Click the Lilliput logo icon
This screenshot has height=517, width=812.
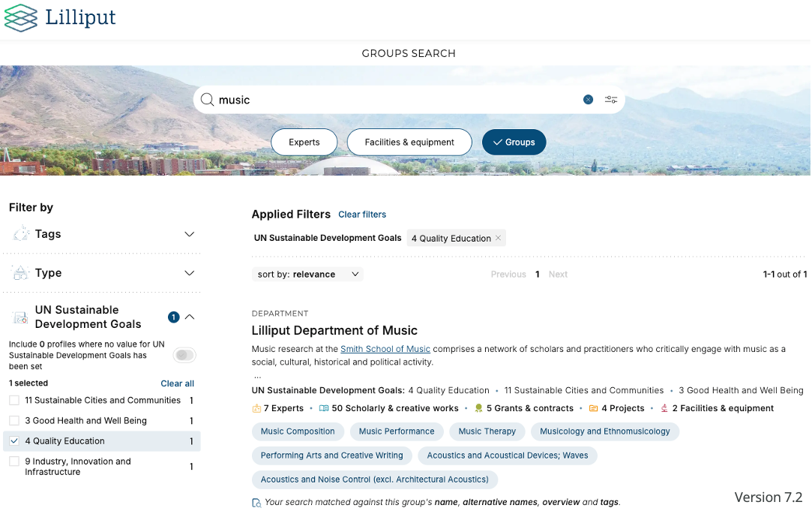tap(20, 18)
